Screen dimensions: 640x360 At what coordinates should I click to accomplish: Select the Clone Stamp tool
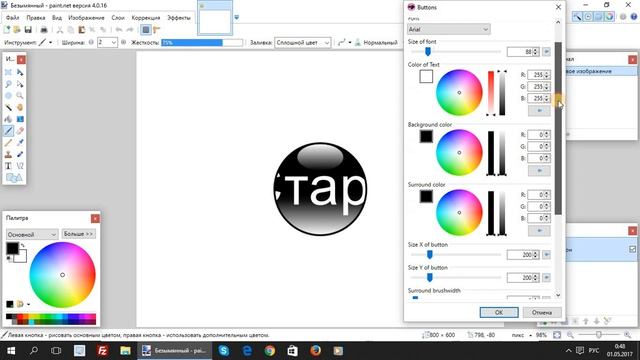[x=8, y=154]
